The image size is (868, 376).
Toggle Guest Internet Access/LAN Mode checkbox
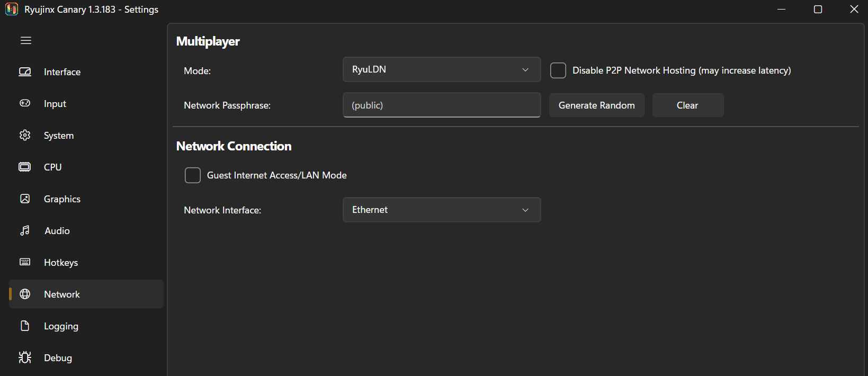click(193, 175)
